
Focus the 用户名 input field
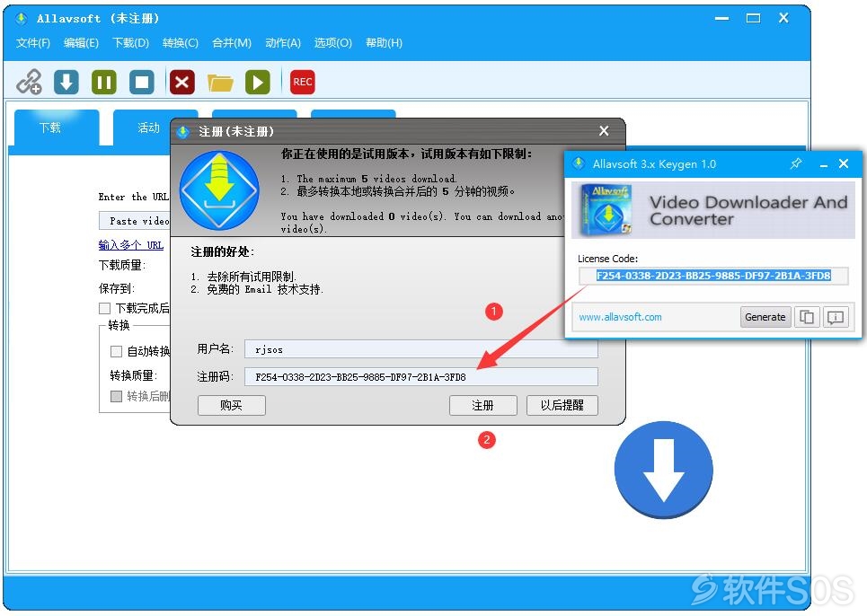(x=420, y=349)
